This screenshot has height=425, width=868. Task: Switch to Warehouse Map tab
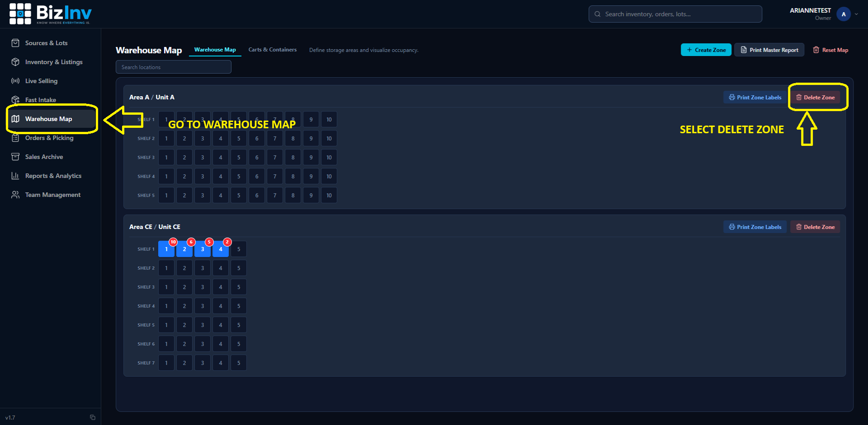click(215, 50)
